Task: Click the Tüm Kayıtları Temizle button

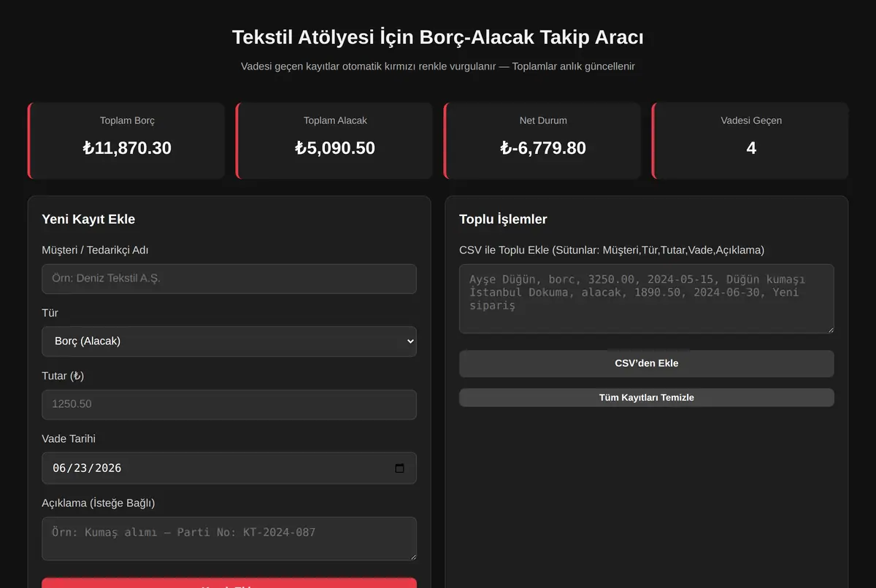Action: point(646,398)
